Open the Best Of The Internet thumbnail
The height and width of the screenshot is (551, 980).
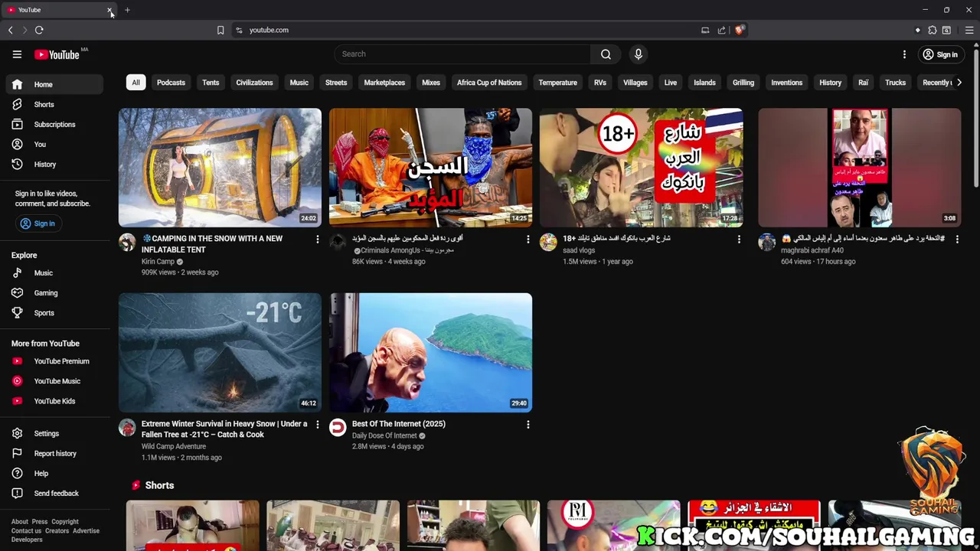point(430,353)
